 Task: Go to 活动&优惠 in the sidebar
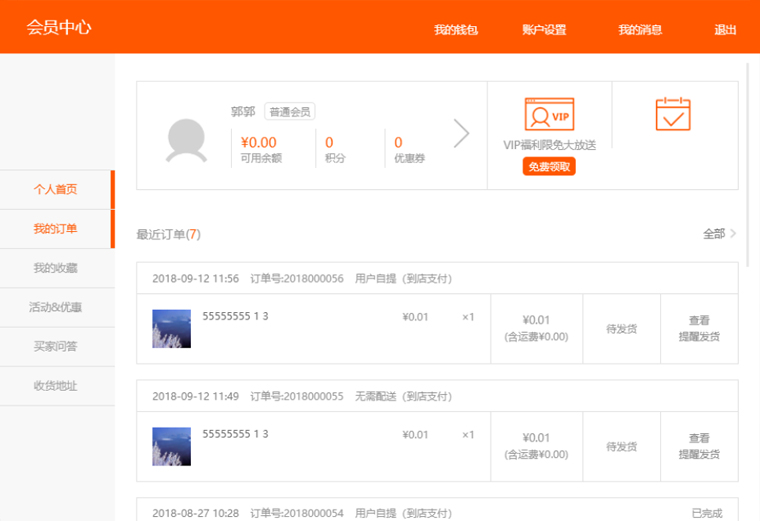point(56,307)
